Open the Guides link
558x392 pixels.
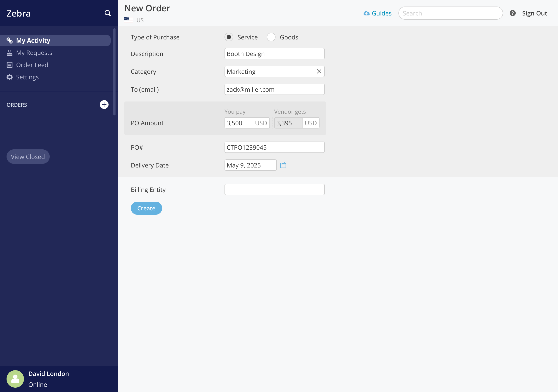click(378, 13)
